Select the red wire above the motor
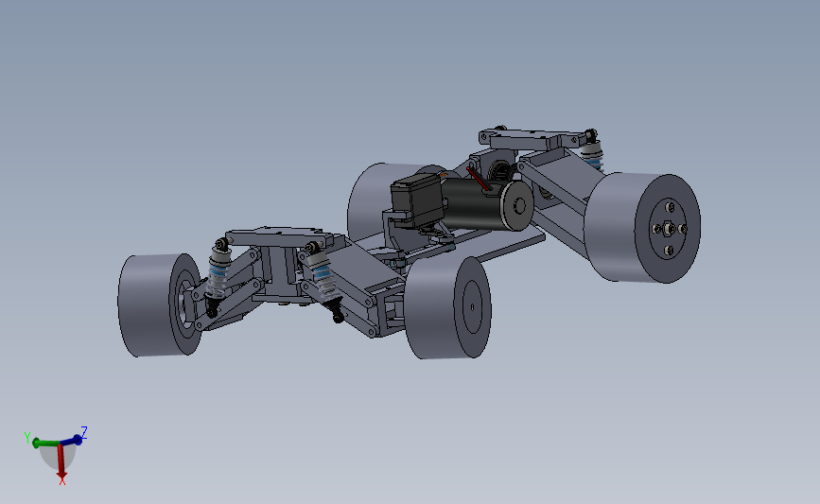 pyautogui.click(x=478, y=179)
